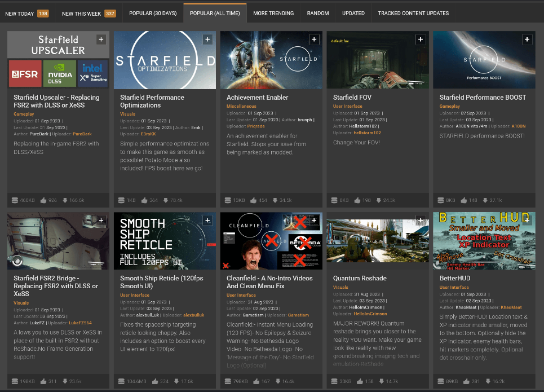This screenshot has width=544, height=392.
Task: Click thumbs-up icon showing 364 endorsements
Action: [144, 200]
